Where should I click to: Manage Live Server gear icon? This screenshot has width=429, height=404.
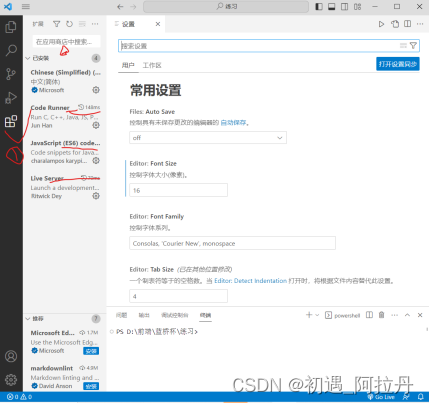(x=96, y=196)
